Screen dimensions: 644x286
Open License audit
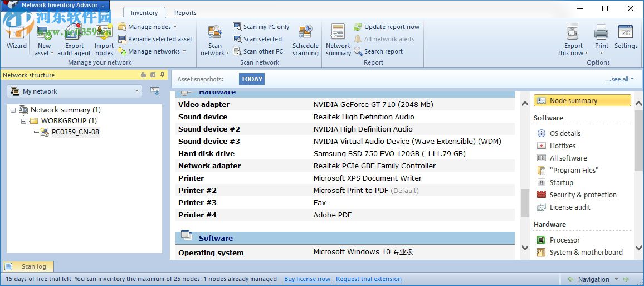[564, 207]
